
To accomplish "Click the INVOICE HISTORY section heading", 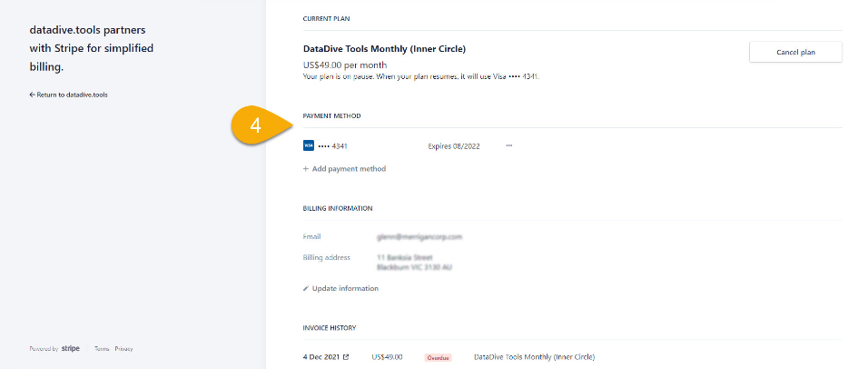I will (x=330, y=328).
